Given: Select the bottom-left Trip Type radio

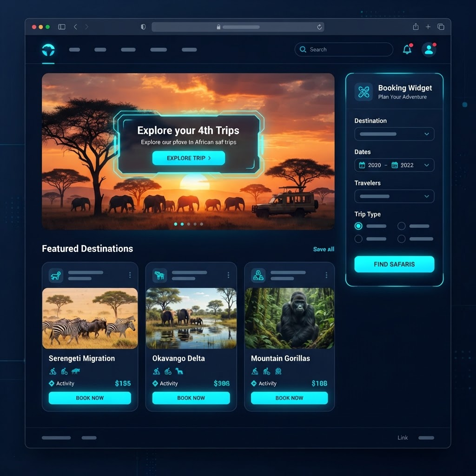Looking at the screenshot, I should [x=358, y=238].
